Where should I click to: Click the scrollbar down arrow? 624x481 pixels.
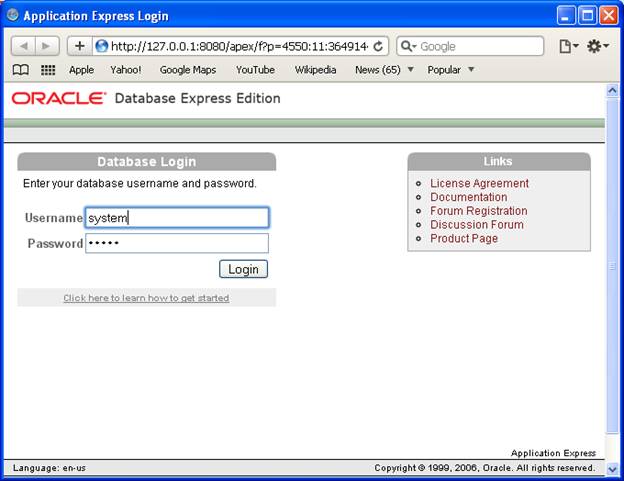(612, 469)
